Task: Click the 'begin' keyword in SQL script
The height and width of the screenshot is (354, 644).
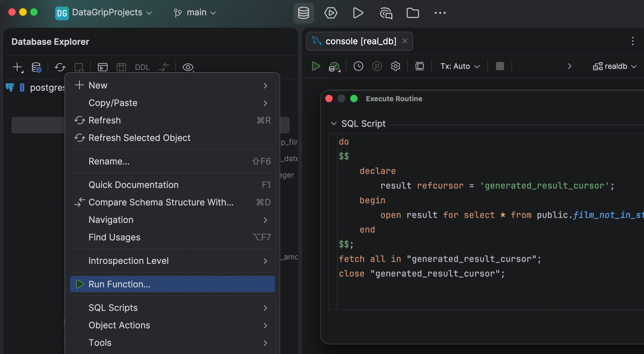Action: (372, 200)
